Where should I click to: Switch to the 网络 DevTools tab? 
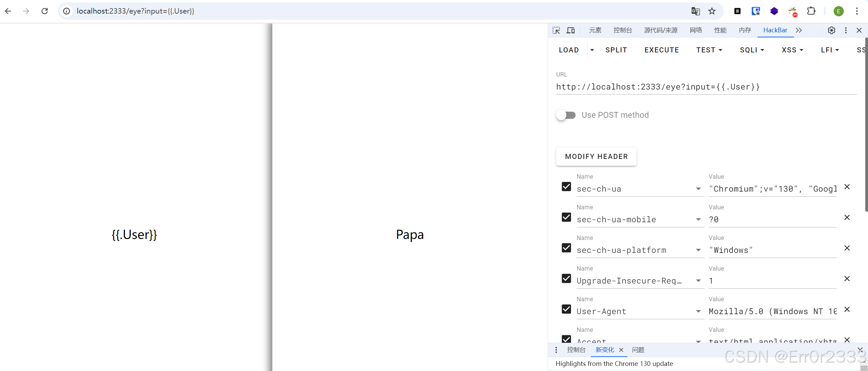[696, 30]
